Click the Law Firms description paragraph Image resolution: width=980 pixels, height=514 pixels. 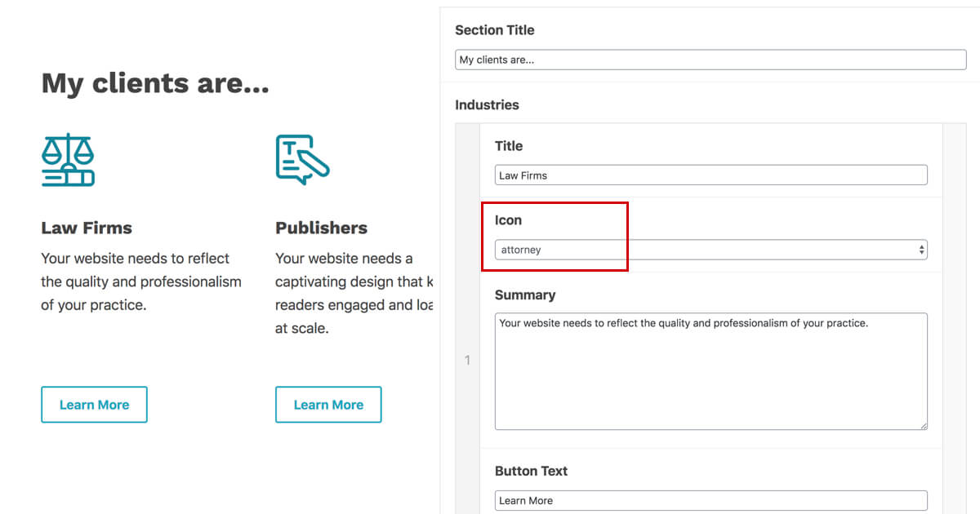141,281
